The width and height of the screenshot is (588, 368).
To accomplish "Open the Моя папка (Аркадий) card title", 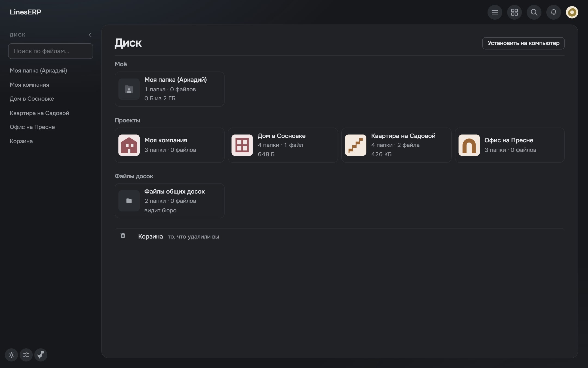I will (176, 80).
